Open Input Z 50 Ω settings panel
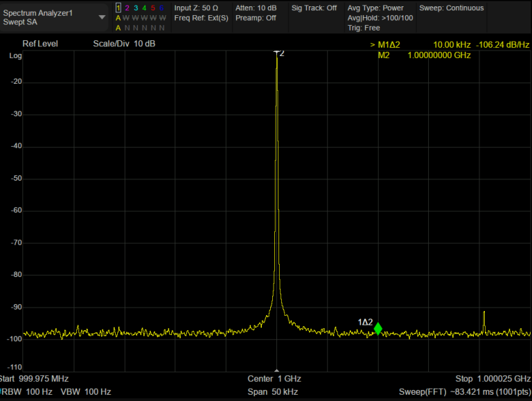The width and height of the screenshot is (532, 401). pos(196,8)
